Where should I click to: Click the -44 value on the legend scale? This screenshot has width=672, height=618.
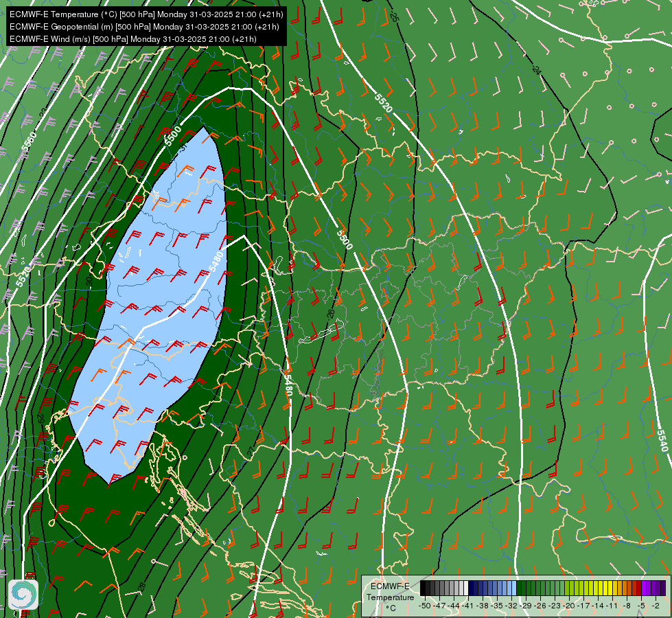click(x=454, y=606)
